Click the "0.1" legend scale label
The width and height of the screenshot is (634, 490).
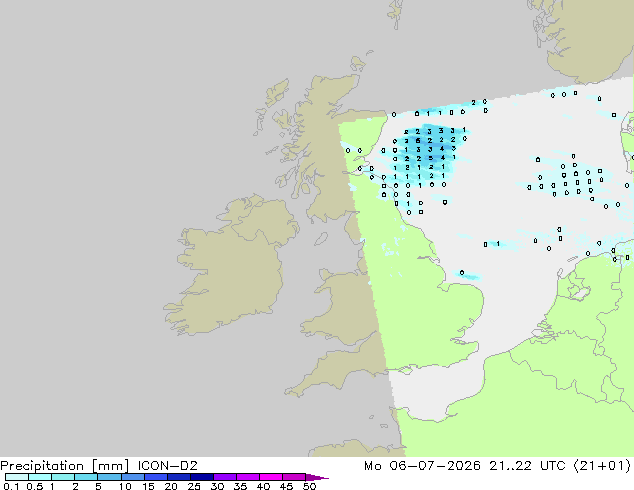(11, 486)
